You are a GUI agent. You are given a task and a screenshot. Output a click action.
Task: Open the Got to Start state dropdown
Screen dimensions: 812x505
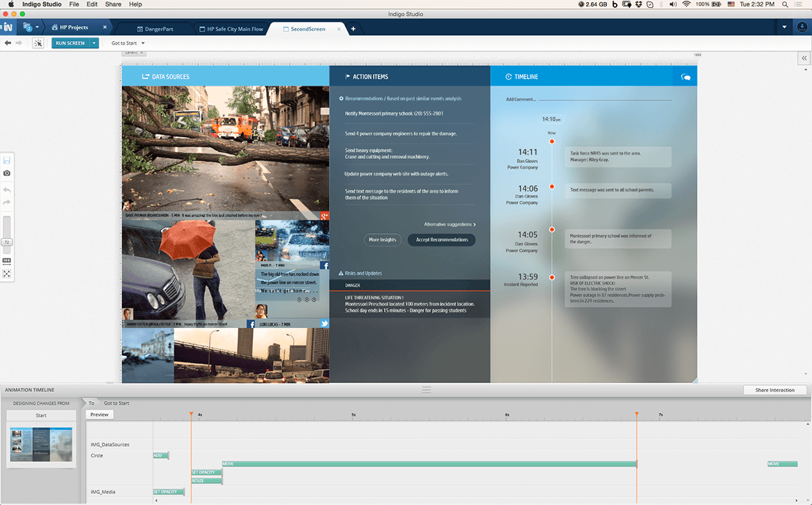(128, 43)
